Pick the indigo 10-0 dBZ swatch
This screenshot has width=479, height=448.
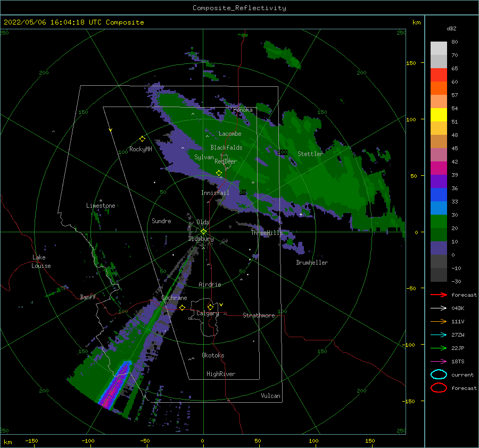pyautogui.click(x=439, y=248)
